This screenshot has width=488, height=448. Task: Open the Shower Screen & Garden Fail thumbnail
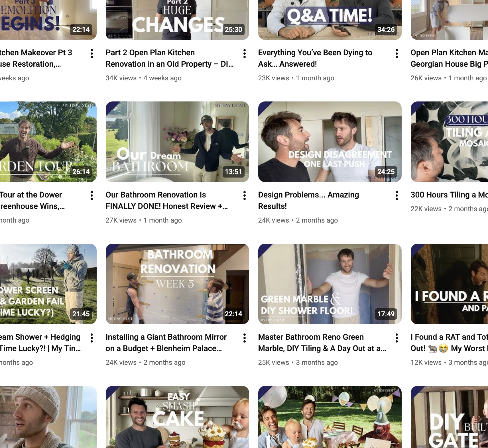tap(48, 284)
